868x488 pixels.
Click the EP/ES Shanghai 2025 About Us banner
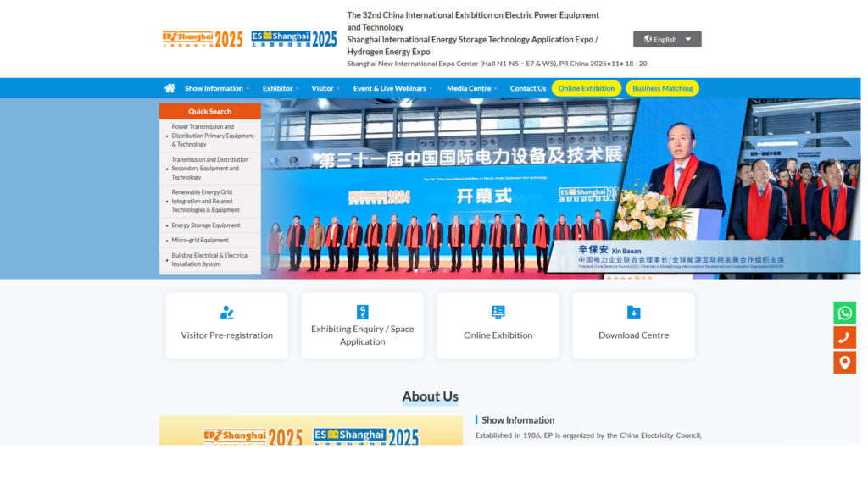(x=310, y=430)
